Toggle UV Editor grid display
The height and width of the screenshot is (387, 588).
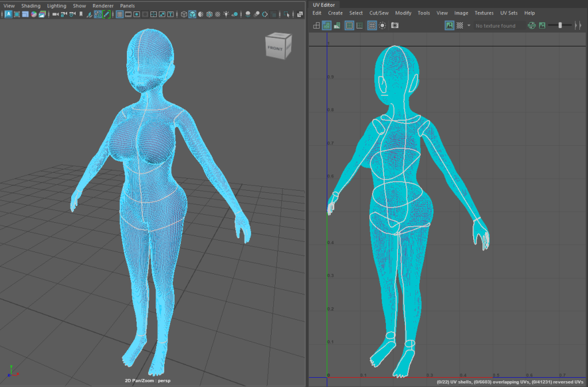[372, 25]
